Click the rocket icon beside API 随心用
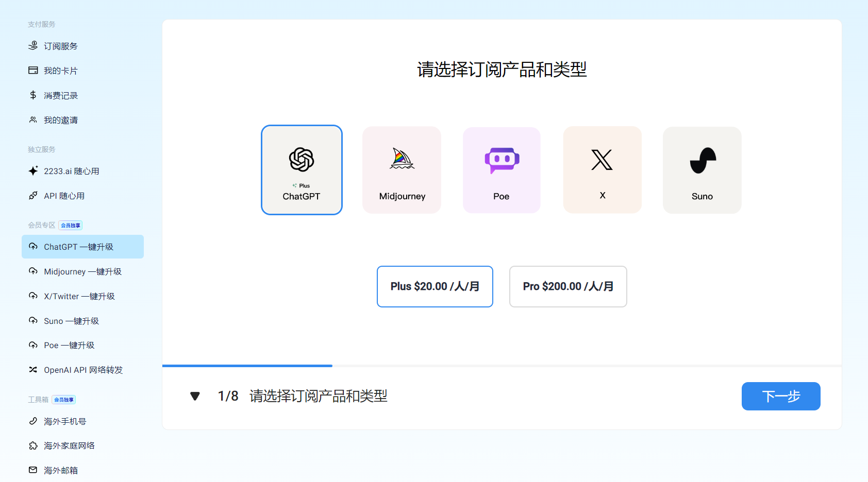 click(x=34, y=196)
